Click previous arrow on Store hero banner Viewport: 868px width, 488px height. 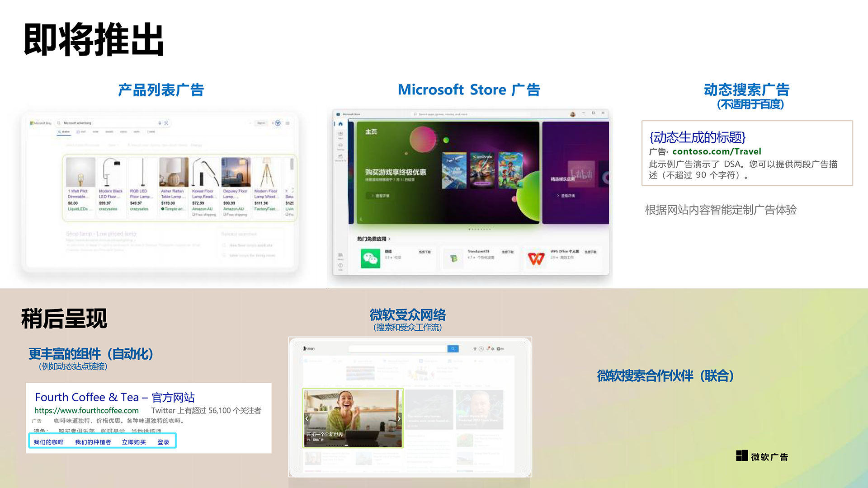[x=361, y=219]
